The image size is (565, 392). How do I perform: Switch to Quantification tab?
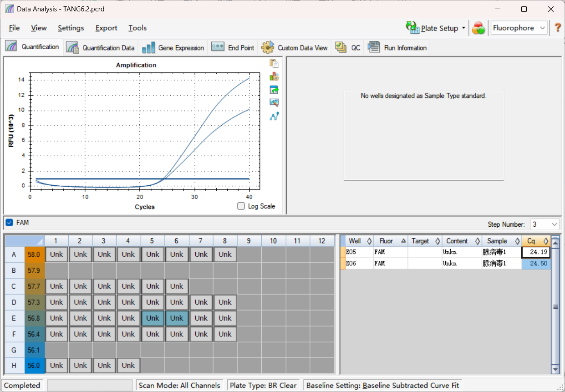[33, 47]
